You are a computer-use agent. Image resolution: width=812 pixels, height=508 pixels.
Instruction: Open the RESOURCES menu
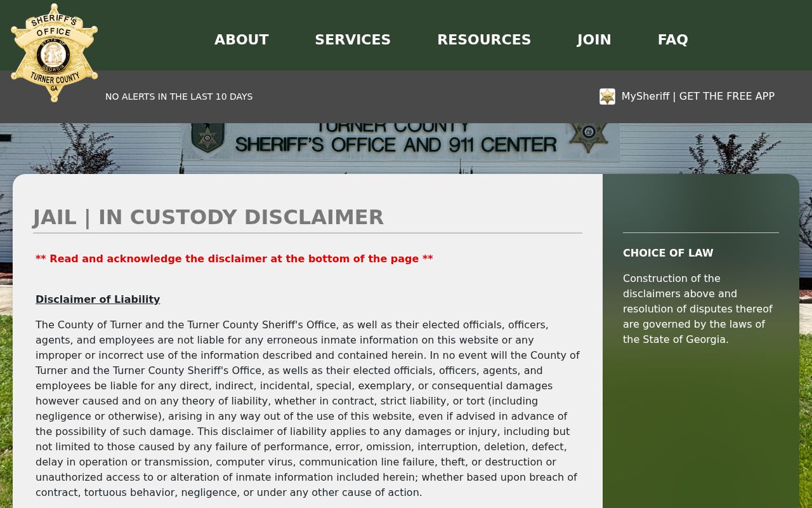[x=484, y=39]
